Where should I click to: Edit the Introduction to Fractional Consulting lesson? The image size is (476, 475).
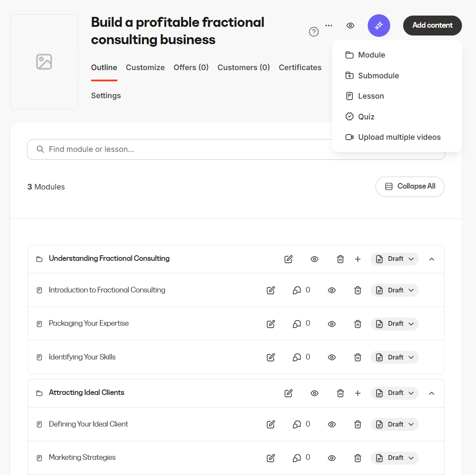click(271, 290)
